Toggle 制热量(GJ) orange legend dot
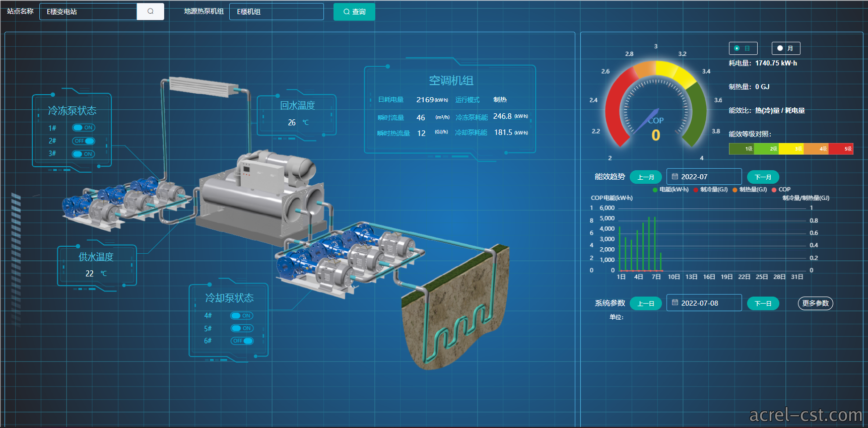Screen dimensions: 868x428 (x=735, y=190)
